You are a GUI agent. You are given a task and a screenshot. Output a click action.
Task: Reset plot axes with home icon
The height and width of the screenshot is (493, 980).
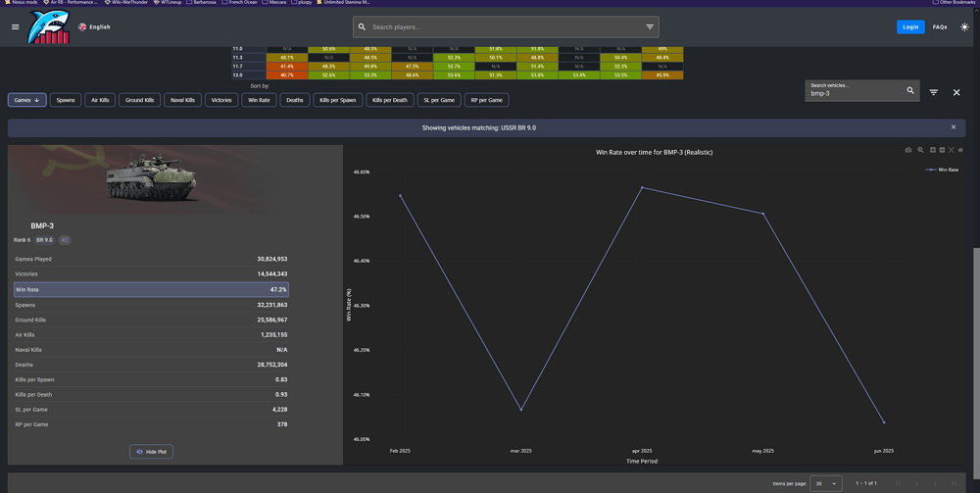point(960,150)
